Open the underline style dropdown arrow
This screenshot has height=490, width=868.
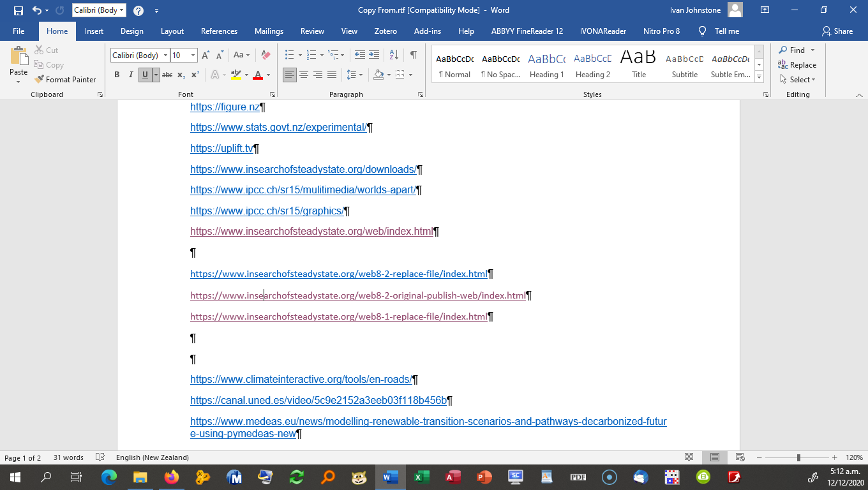(x=156, y=75)
